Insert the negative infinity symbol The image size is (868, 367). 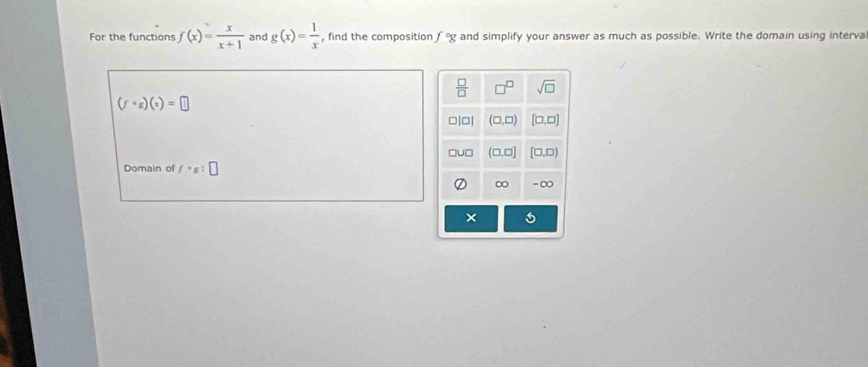tap(543, 185)
